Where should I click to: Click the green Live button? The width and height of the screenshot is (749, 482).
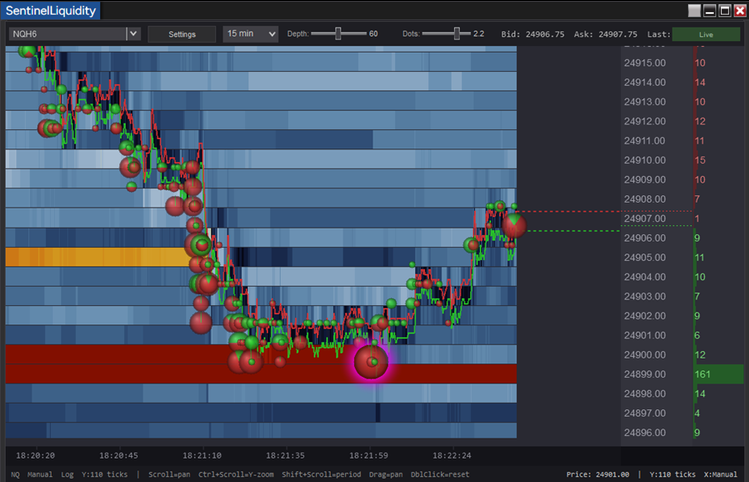706,34
